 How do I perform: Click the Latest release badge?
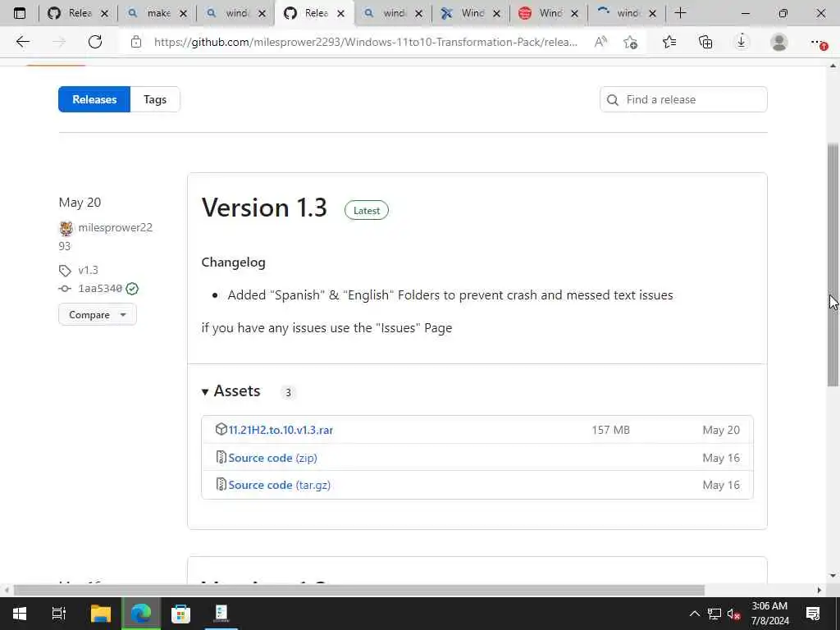367,211
